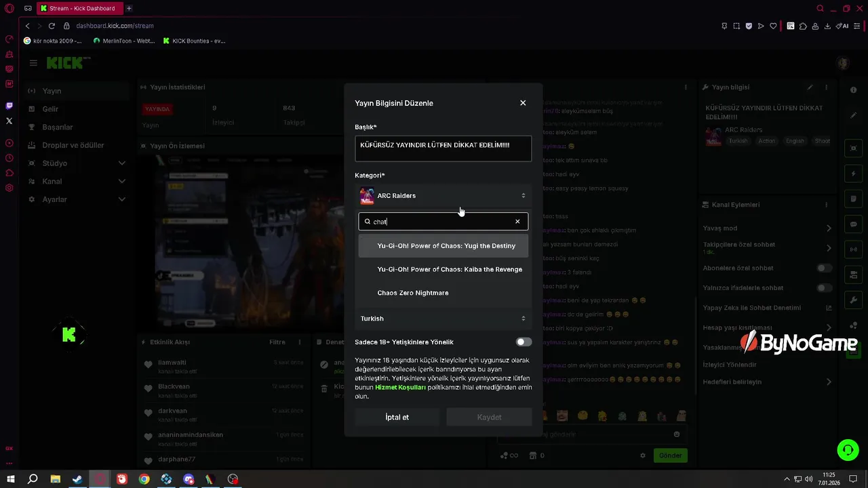Focus the dashboard.kick.com address bar
Viewport: 868px width, 488px height.
tap(115, 26)
